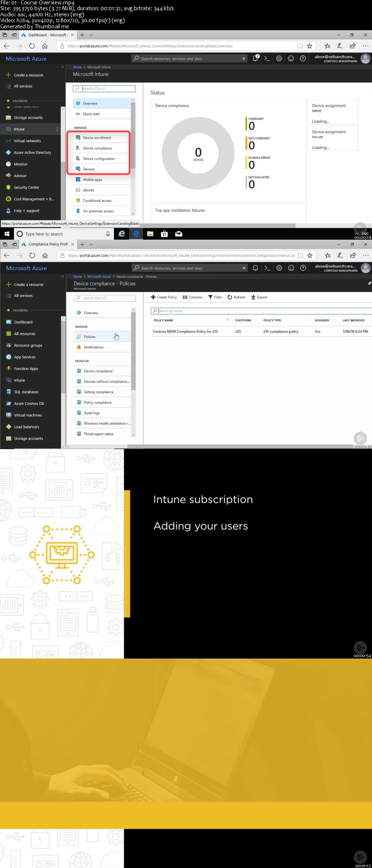Open Setting compliance monitor item
Screen dimensions: 372x868
[98, 392]
